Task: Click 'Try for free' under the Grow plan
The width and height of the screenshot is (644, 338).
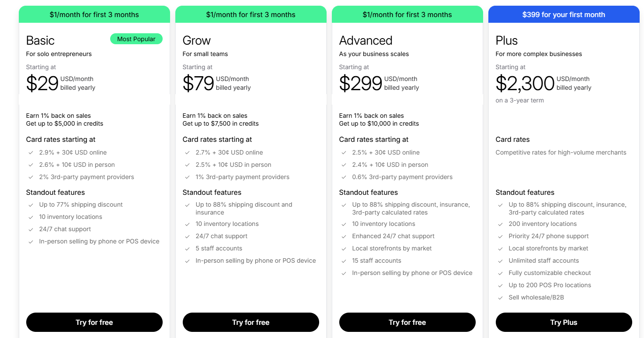Action: (x=251, y=322)
